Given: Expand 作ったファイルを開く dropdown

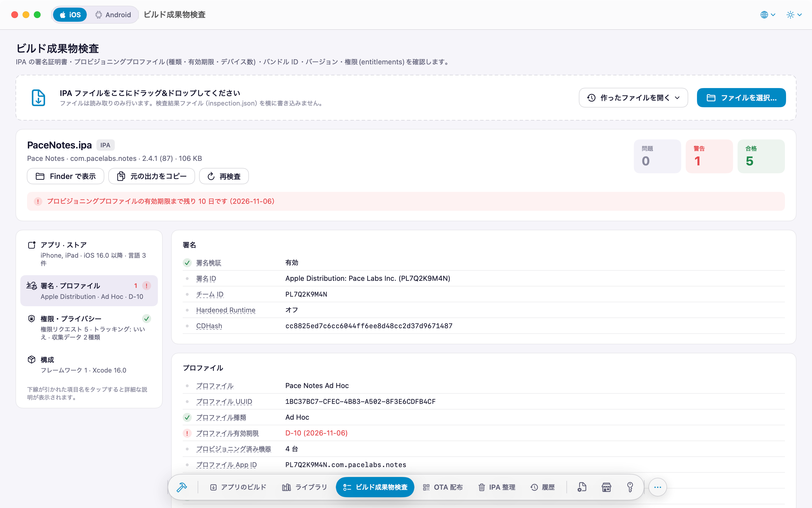Looking at the screenshot, I should [x=633, y=98].
